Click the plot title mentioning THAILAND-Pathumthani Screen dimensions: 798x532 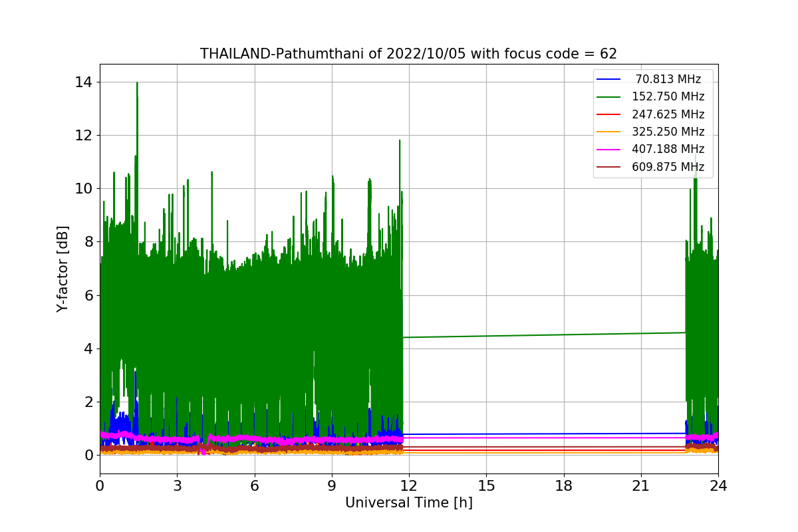[x=408, y=54]
